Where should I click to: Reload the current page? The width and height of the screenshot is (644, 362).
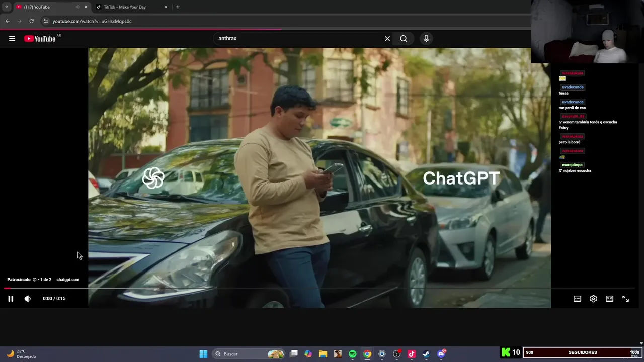coord(31,21)
